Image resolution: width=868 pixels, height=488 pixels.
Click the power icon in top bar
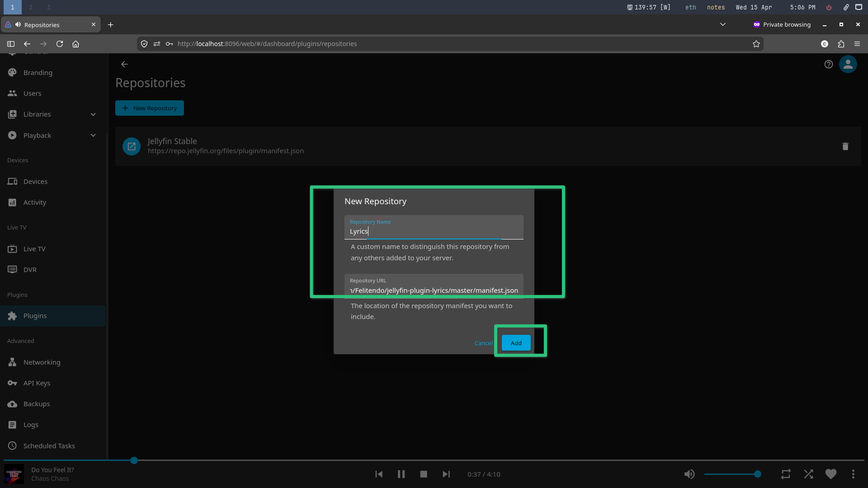pyautogui.click(x=829, y=7)
